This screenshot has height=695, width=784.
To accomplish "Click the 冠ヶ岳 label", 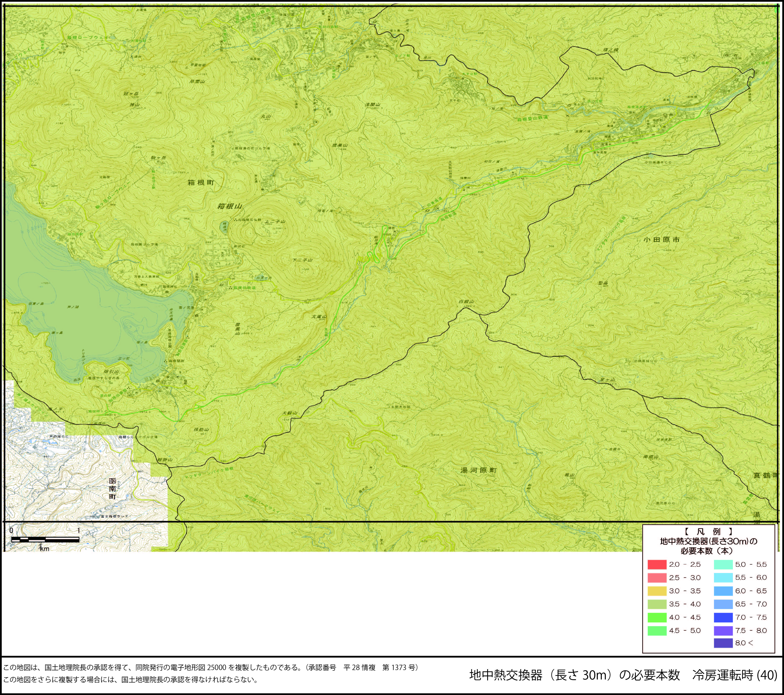I will tap(131, 94).
